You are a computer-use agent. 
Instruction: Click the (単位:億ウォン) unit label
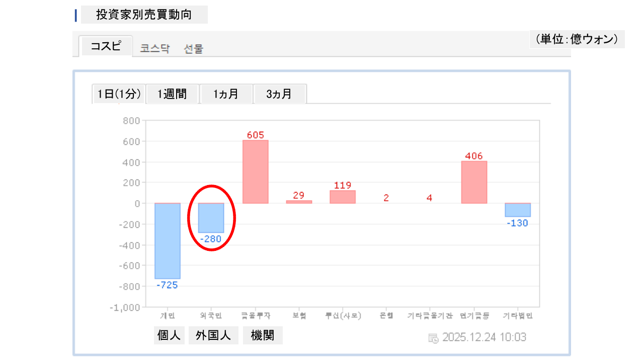pos(577,39)
